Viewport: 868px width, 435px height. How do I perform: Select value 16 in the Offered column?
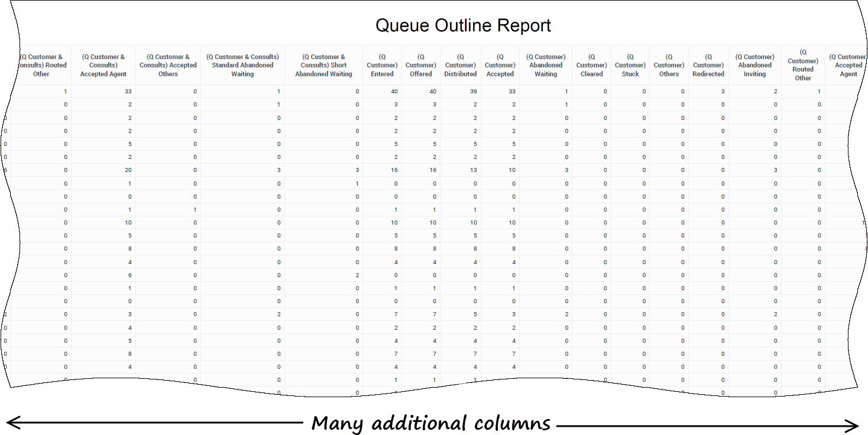433,170
